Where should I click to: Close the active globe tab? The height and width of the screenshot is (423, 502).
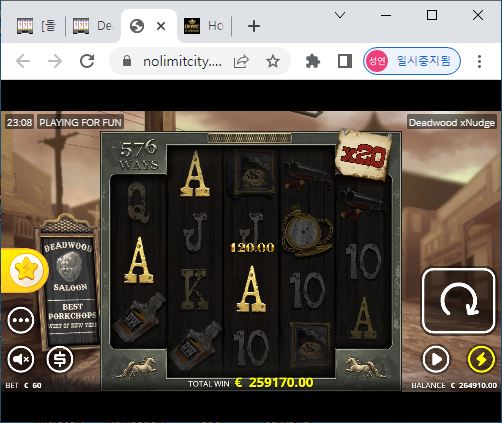tap(161, 26)
